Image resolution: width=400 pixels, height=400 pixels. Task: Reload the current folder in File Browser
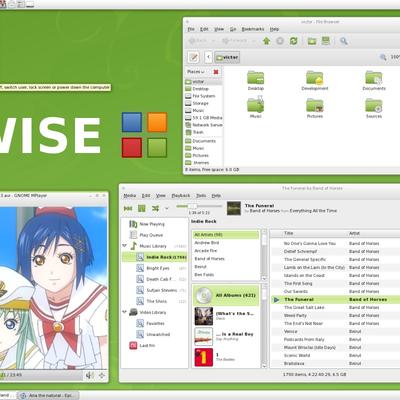point(294,41)
